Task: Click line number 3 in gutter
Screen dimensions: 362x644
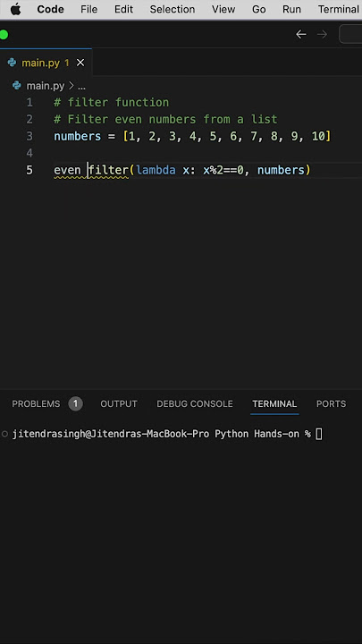Action: pyautogui.click(x=29, y=136)
